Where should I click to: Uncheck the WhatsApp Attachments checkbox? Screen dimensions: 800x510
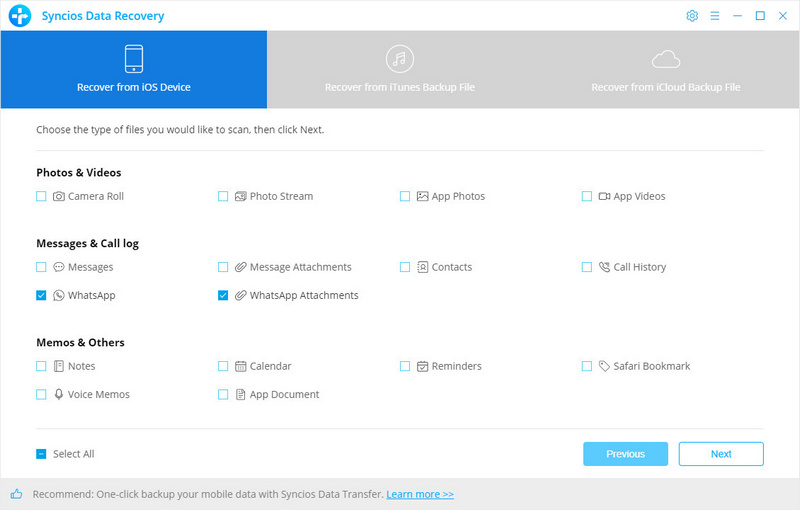coord(223,295)
